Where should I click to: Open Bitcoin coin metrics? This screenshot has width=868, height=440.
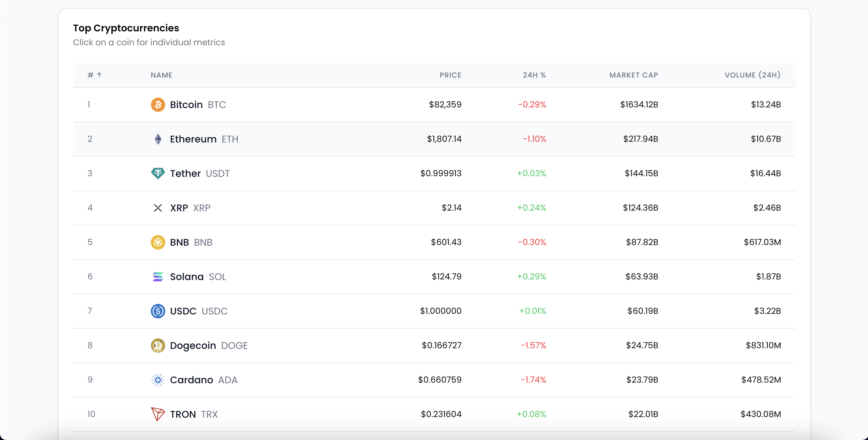pyautogui.click(x=186, y=104)
